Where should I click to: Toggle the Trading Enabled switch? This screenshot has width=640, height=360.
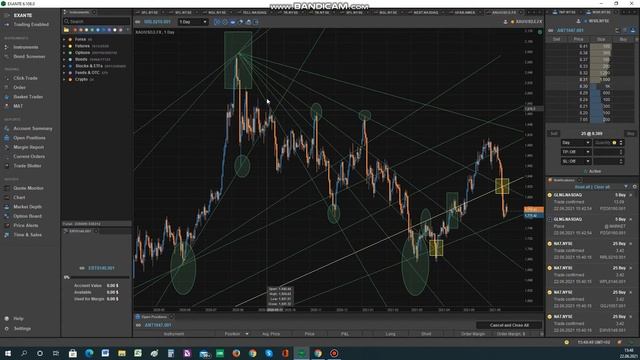pyautogui.click(x=7, y=25)
